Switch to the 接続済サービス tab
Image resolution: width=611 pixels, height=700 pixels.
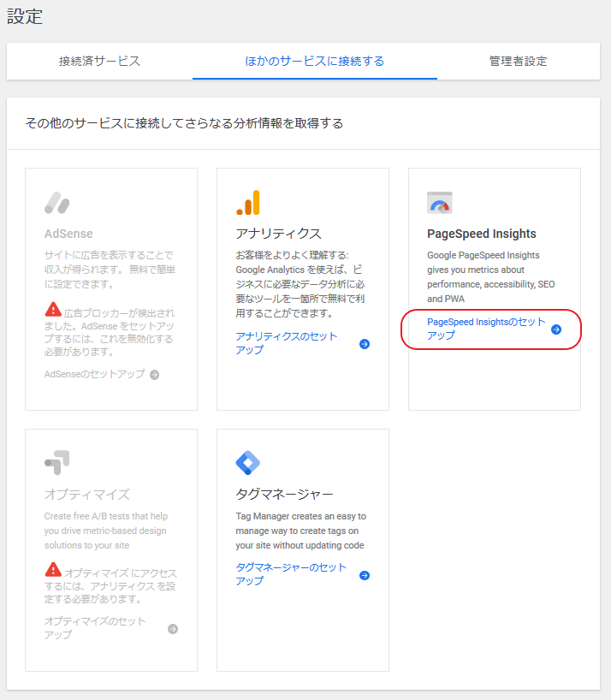pyautogui.click(x=99, y=61)
